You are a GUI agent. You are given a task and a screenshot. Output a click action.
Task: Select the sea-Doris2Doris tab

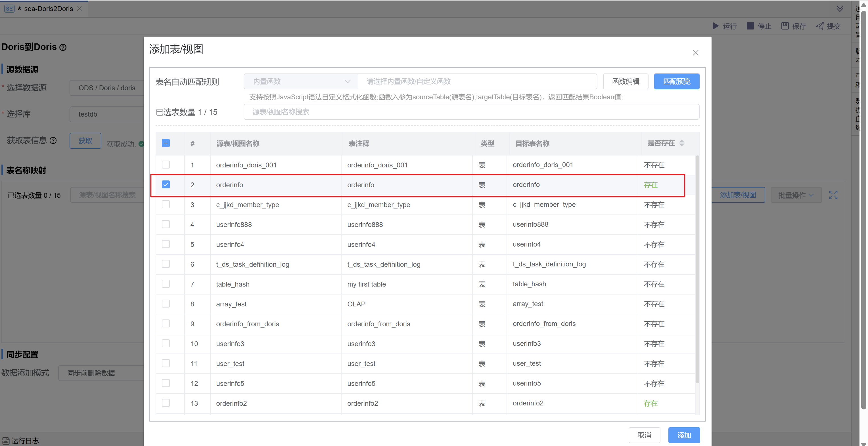48,9
